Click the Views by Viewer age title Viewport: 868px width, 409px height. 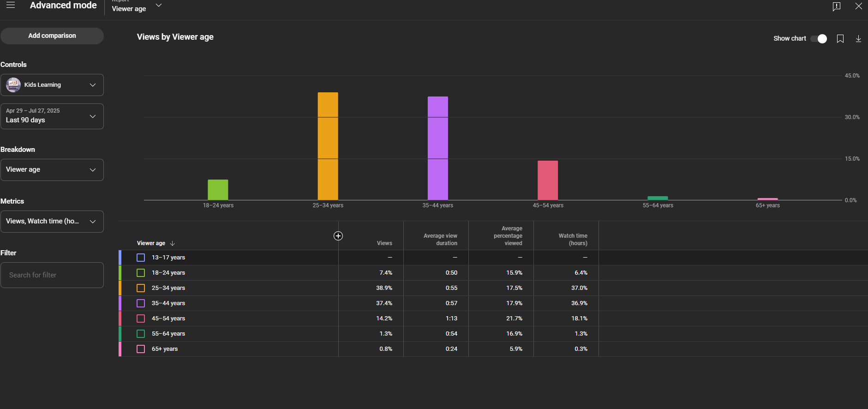click(x=175, y=37)
